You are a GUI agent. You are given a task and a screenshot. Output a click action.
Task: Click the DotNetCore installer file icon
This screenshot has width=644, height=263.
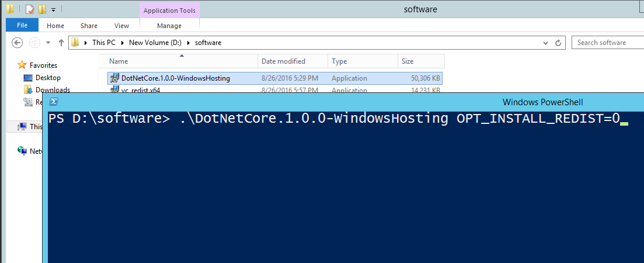tap(114, 78)
